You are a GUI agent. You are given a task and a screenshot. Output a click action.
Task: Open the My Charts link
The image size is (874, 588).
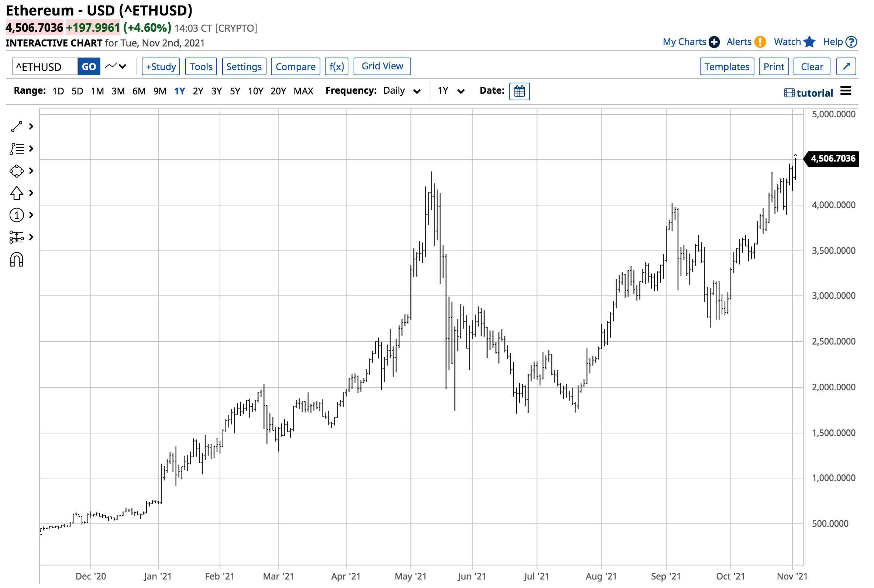[685, 42]
